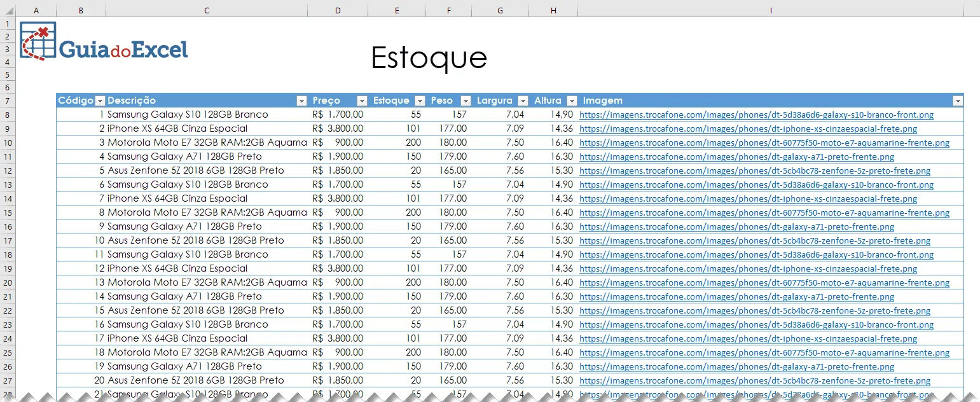Select row 15 header number
Image resolution: width=980 pixels, height=402 pixels.
(x=8, y=212)
